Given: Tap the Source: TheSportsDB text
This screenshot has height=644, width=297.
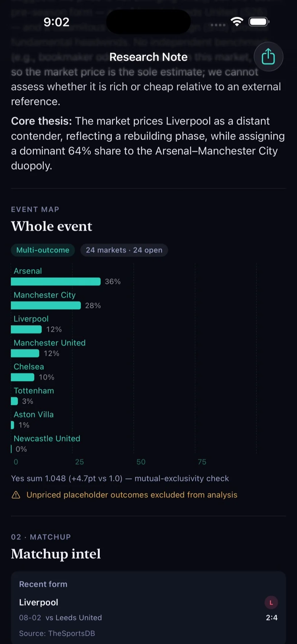Looking at the screenshot, I should point(57,633).
